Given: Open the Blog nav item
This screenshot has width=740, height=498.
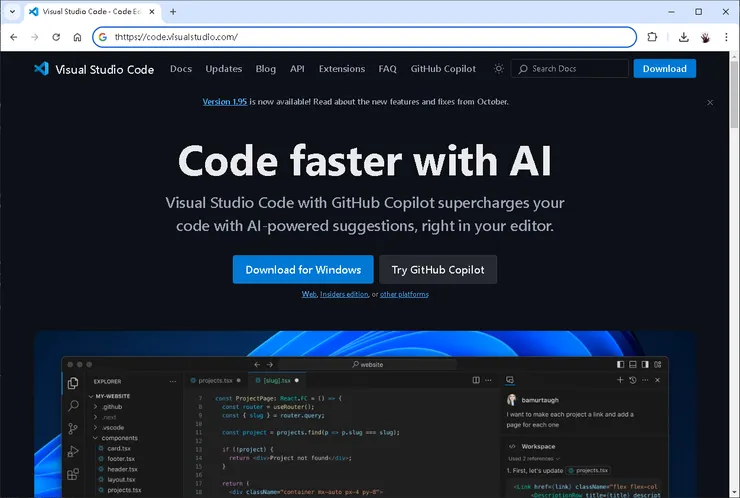Looking at the screenshot, I should pyautogui.click(x=266, y=68).
